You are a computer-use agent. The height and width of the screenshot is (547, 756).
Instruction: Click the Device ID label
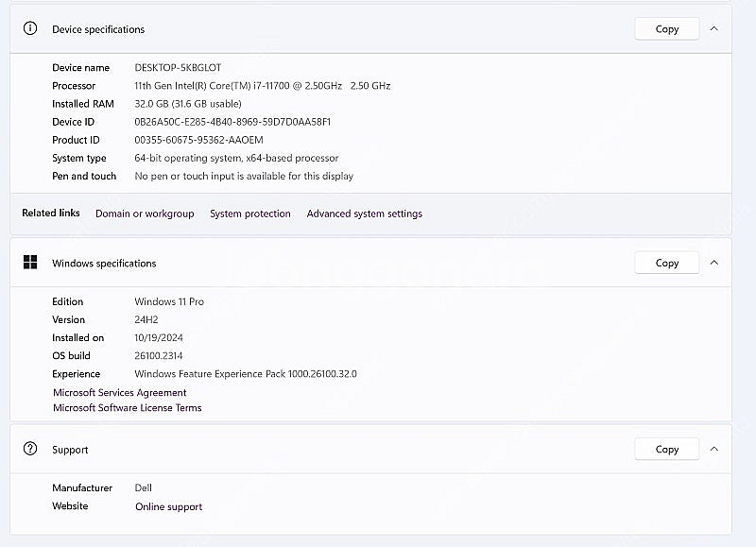(74, 122)
